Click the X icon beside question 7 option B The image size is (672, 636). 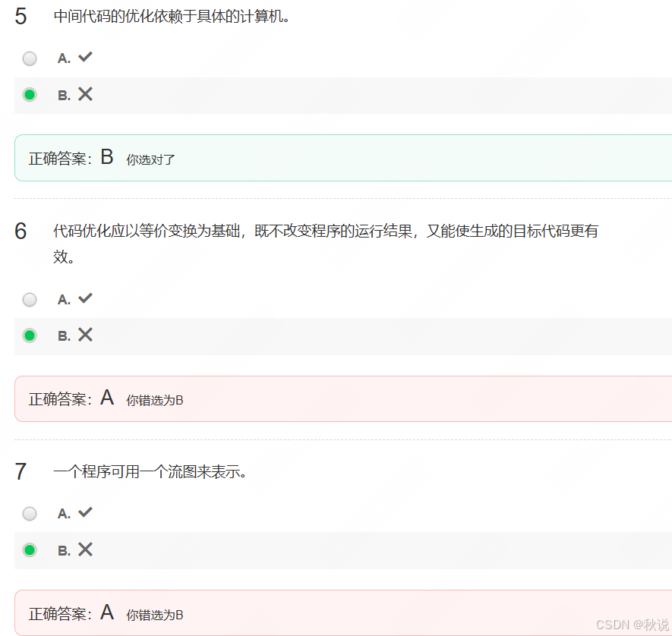(x=85, y=549)
